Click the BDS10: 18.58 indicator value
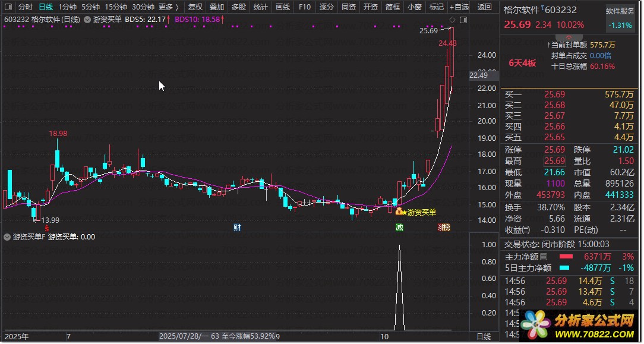The height and width of the screenshot is (344, 644). click(200, 19)
